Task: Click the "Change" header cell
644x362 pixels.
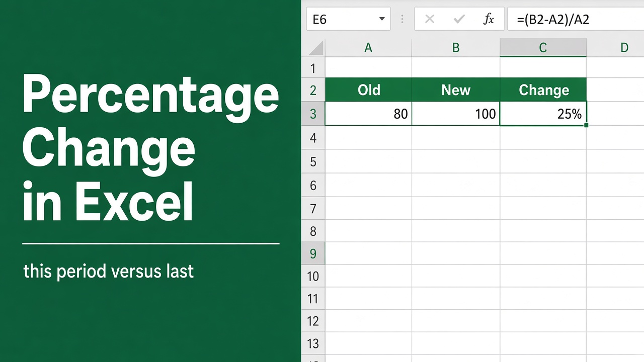Action: tap(543, 90)
